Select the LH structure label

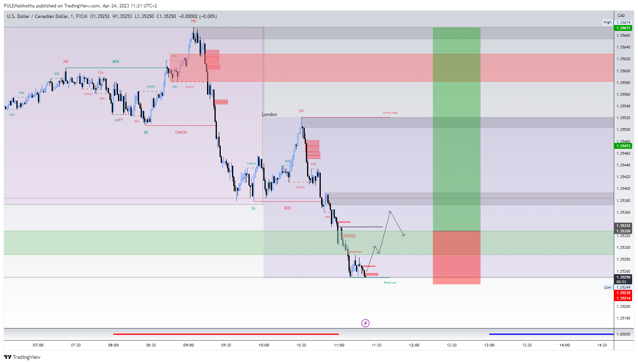point(301,111)
